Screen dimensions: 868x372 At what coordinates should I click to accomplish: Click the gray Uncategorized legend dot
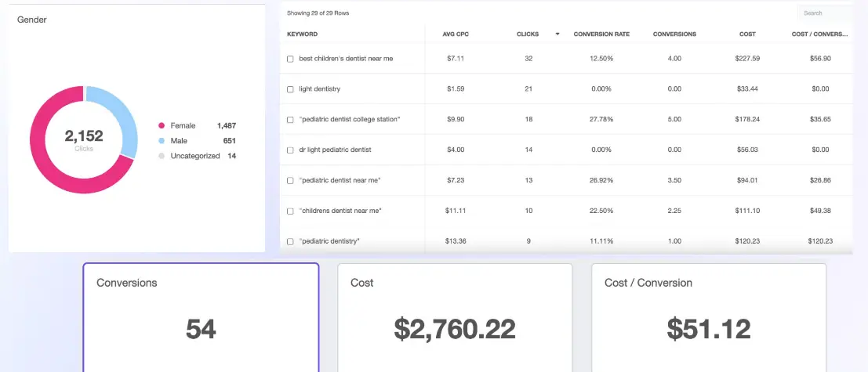coord(162,156)
